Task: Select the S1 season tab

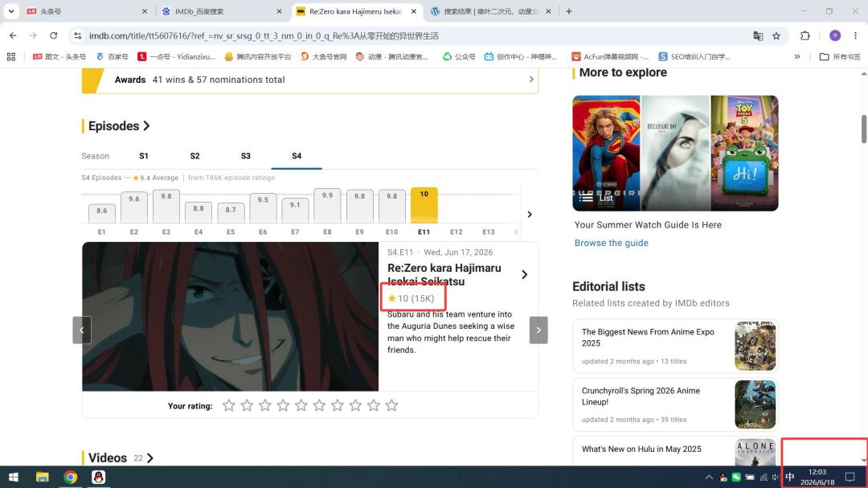Action: (144, 156)
